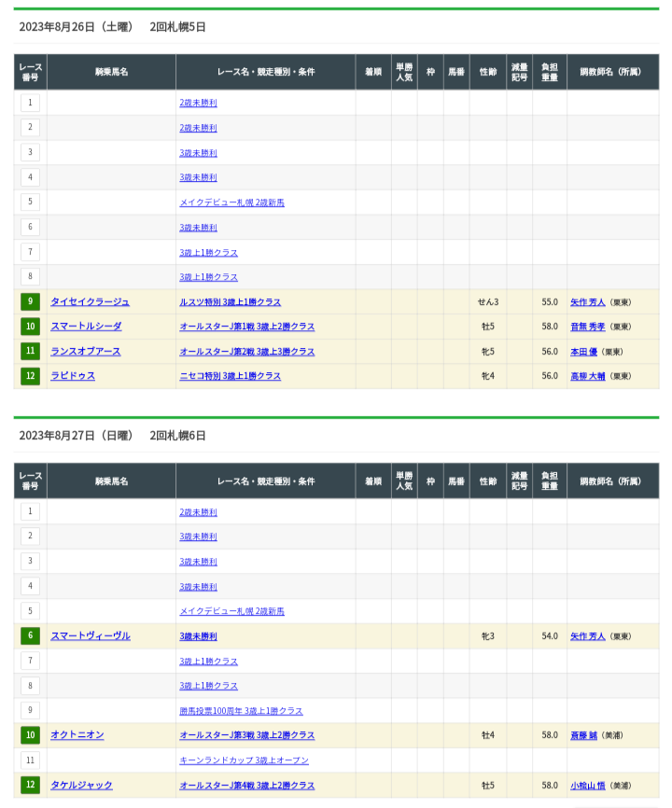Open ルスツ特別 race link

coord(230,302)
